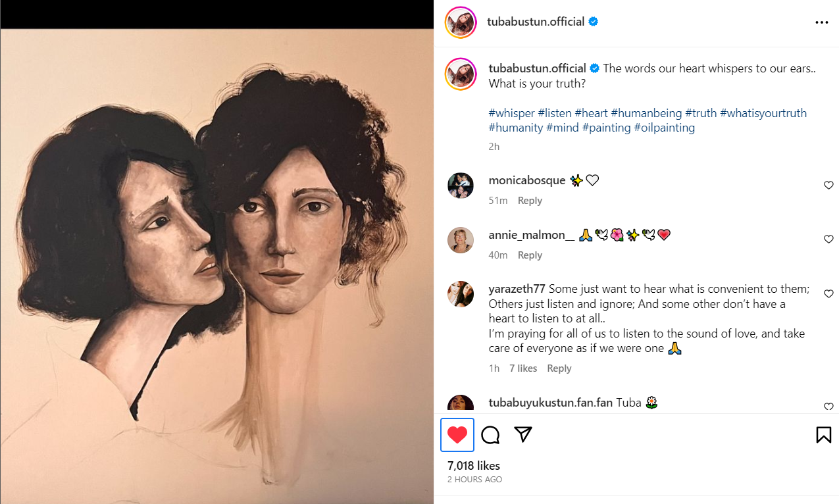This screenshot has width=839, height=504.
Task: Open annie_malmon__'s profile avatar
Action: [x=461, y=239]
